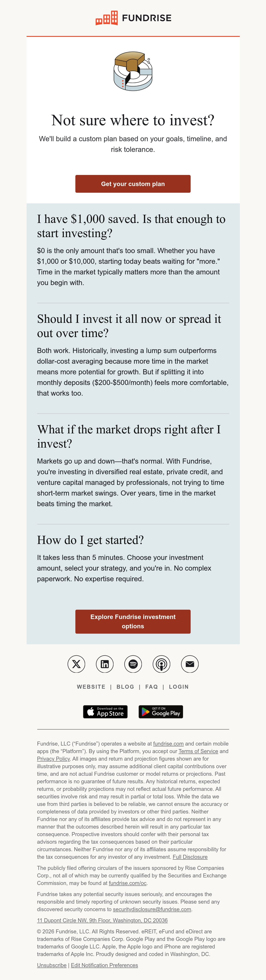Click Get your custom plan button
266x980 pixels.
click(x=133, y=184)
